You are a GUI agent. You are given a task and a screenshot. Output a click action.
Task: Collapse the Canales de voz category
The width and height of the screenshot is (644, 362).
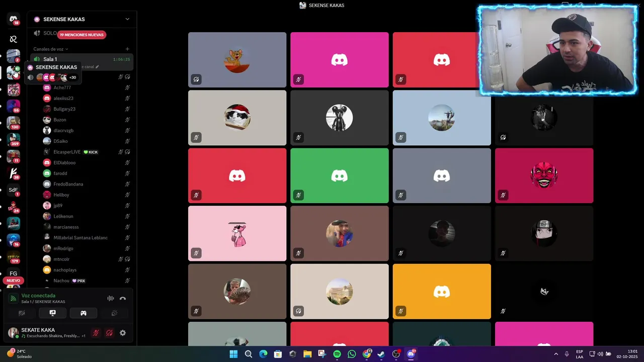50,49
